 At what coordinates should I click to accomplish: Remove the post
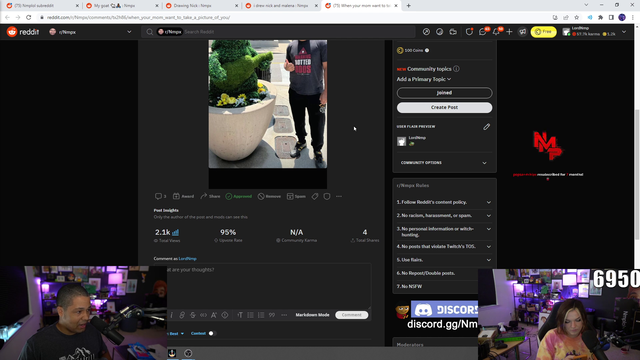click(x=269, y=196)
